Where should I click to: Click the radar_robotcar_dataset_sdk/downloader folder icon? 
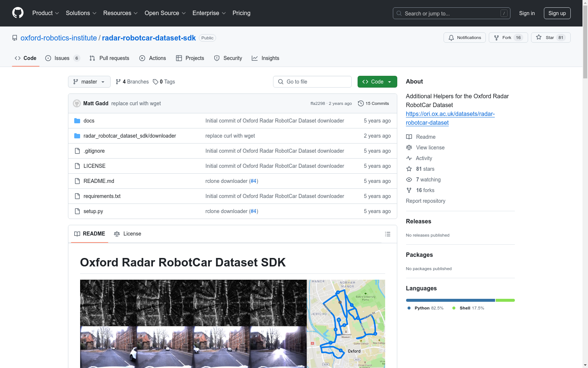click(77, 136)
